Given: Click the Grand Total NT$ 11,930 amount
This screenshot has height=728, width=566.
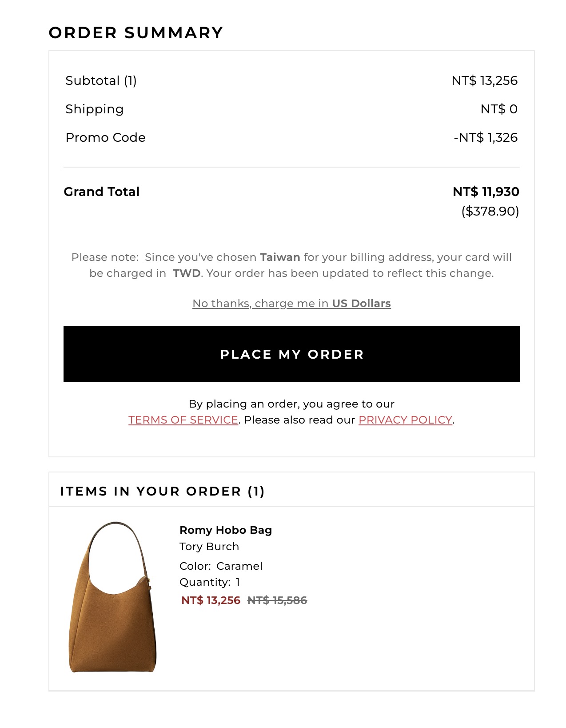Looking at the screenshot, I should coord(486,192).
